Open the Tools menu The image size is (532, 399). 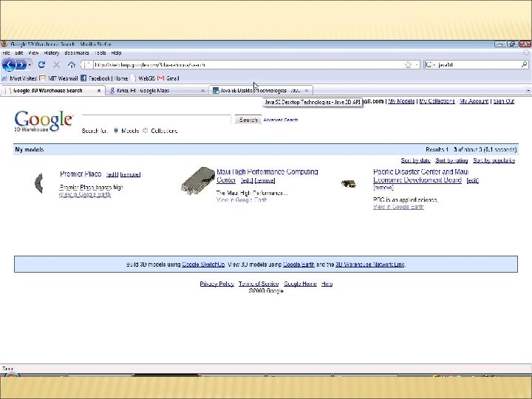tap(100, 53)
